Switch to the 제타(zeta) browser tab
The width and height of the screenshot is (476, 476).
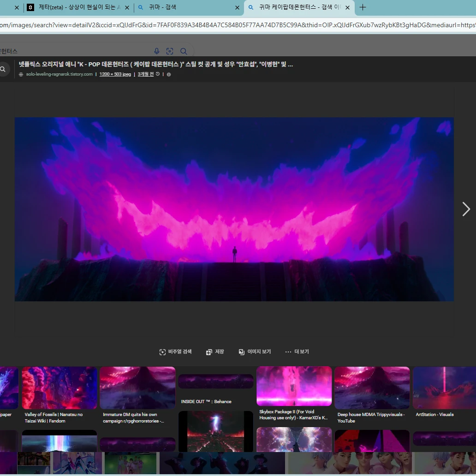[78, 7]
